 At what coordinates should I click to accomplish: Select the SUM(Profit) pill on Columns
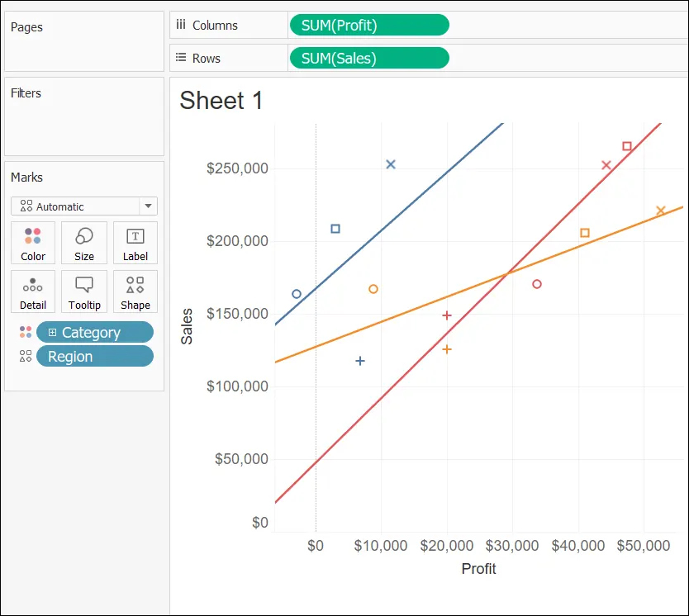tap(369, 25)
